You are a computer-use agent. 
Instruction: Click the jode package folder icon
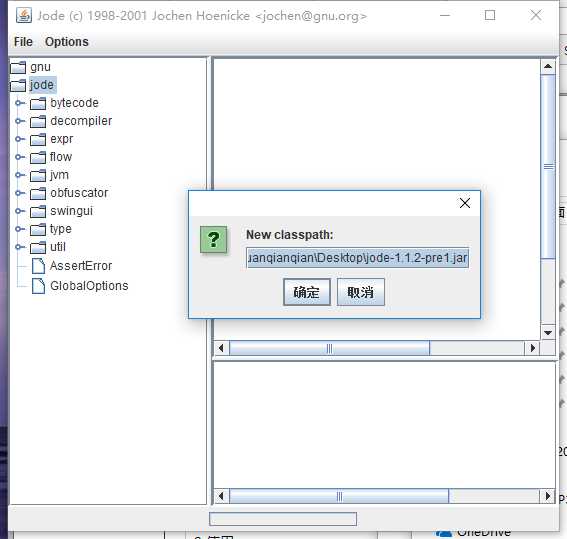tap(18, 85)
